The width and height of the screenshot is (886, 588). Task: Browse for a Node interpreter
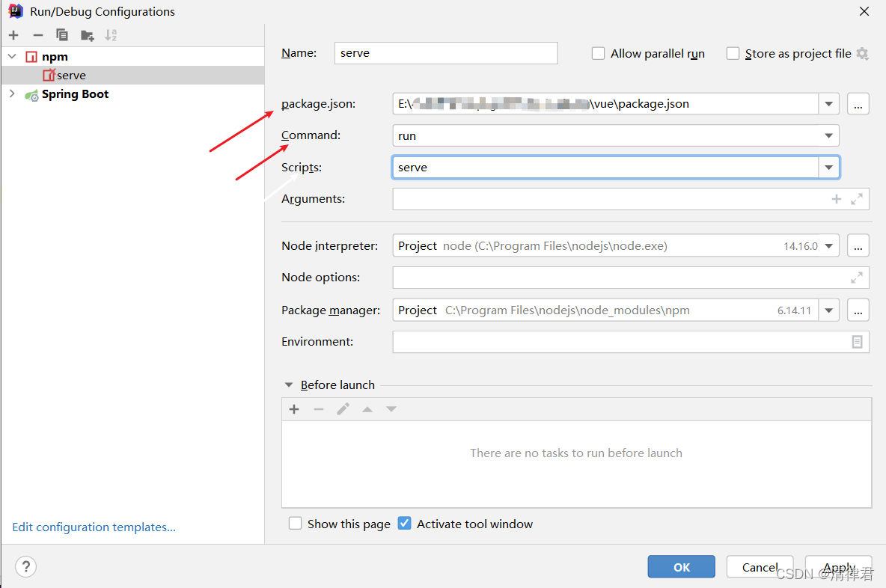click(858, 245)
